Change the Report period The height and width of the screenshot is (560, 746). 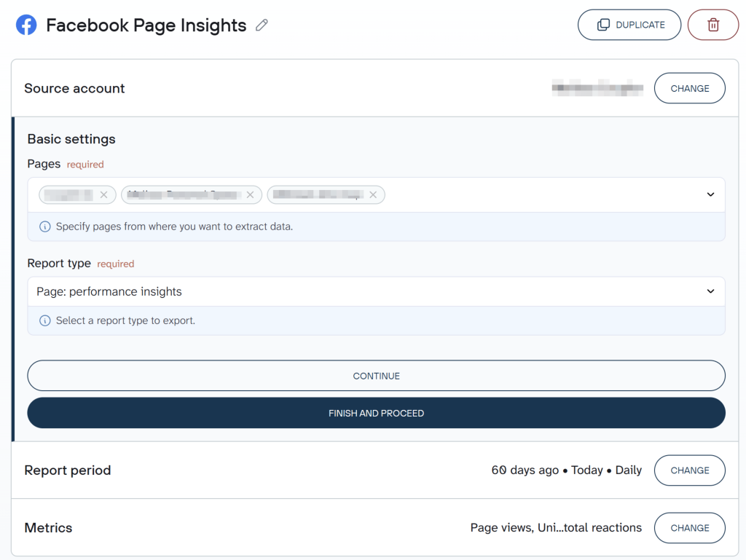tap(689, 470)
